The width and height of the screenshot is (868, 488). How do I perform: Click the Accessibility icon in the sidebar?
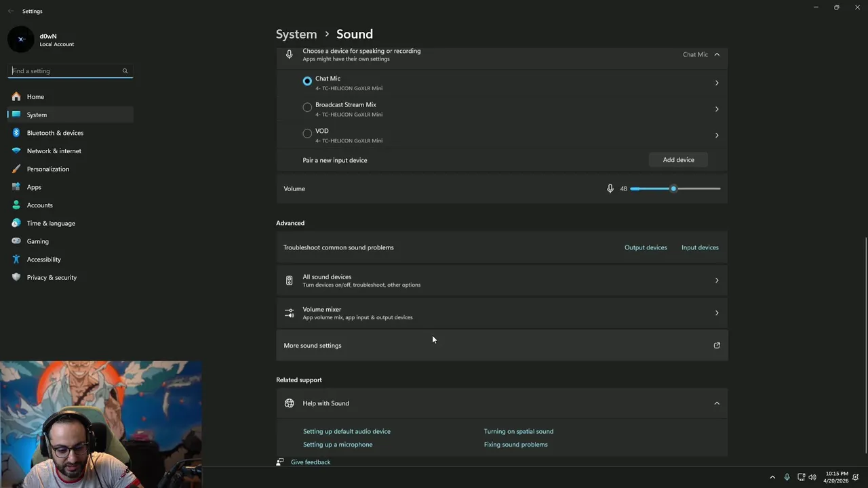pos(16,259)
